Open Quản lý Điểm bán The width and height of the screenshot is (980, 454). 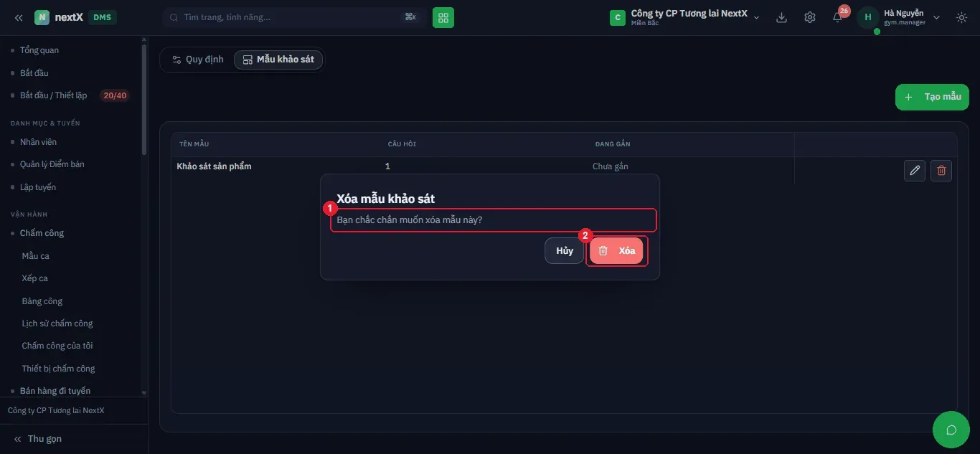pyautogui.click(x=52, y=164)
